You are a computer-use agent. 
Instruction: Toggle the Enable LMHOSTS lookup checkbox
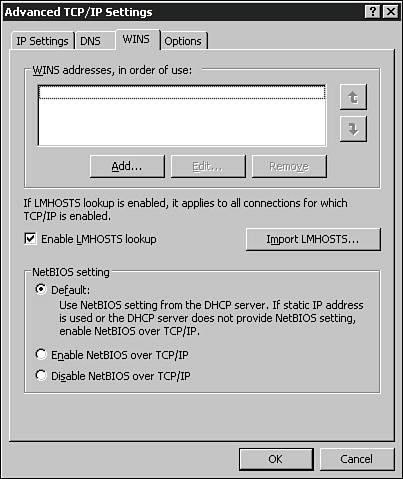click(x=30, y=239)
